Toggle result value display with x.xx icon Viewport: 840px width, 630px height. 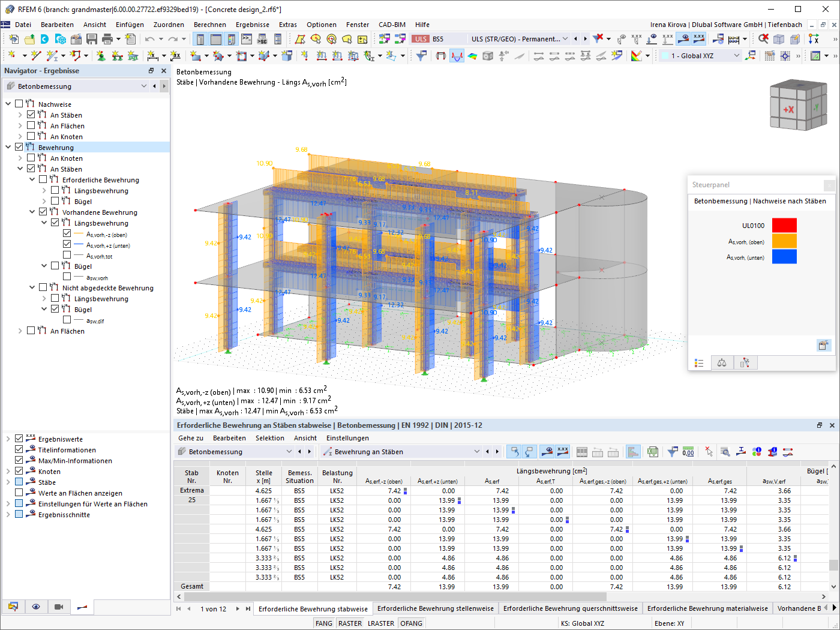pos(698,38)
